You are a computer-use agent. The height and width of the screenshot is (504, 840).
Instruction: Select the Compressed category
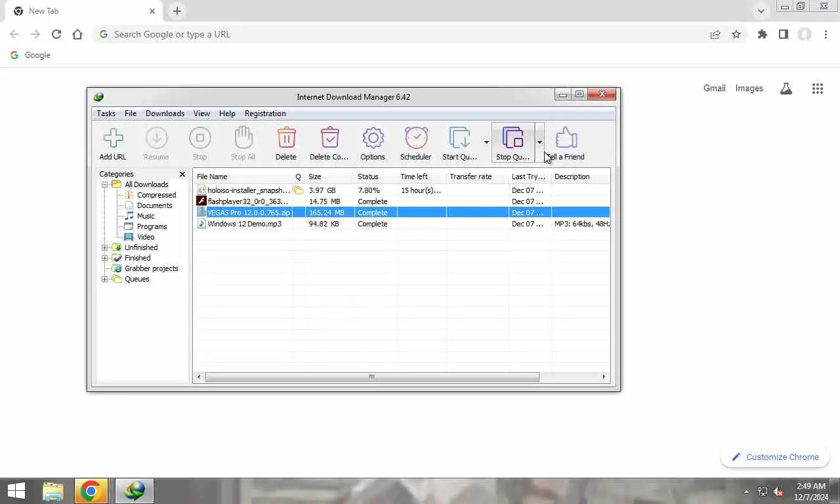coord(156,195)
